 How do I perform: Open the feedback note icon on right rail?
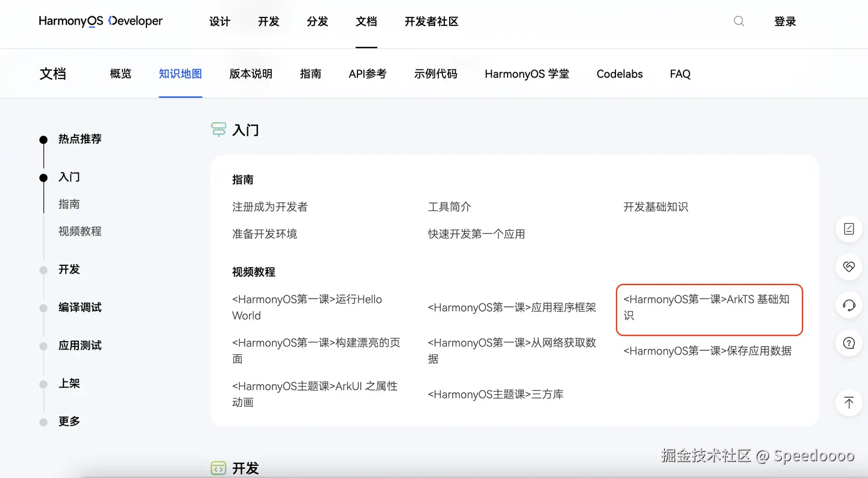click(849, 228)
